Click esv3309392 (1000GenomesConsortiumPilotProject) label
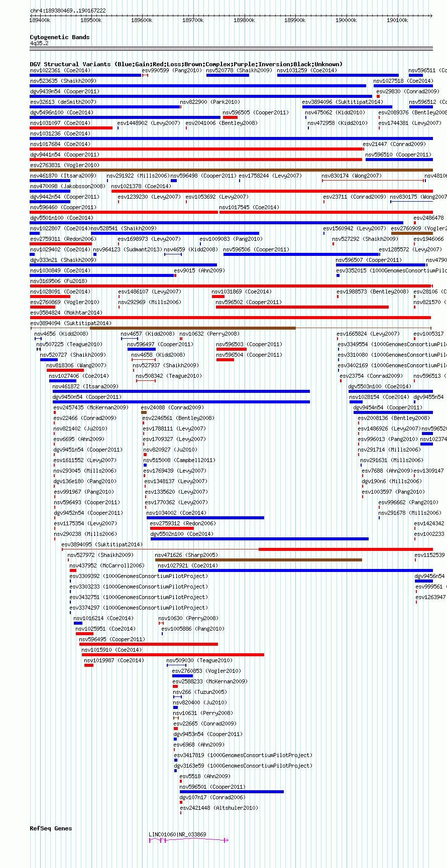This screenshot has width=447, height=868. click(139, 576)
